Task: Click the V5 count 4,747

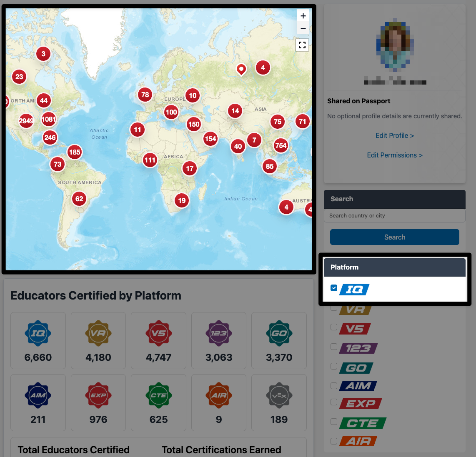Action: (158, 357)
